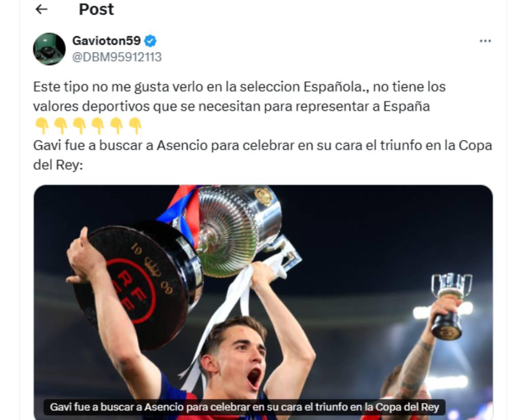Open the three-dot more options menu

485,41
